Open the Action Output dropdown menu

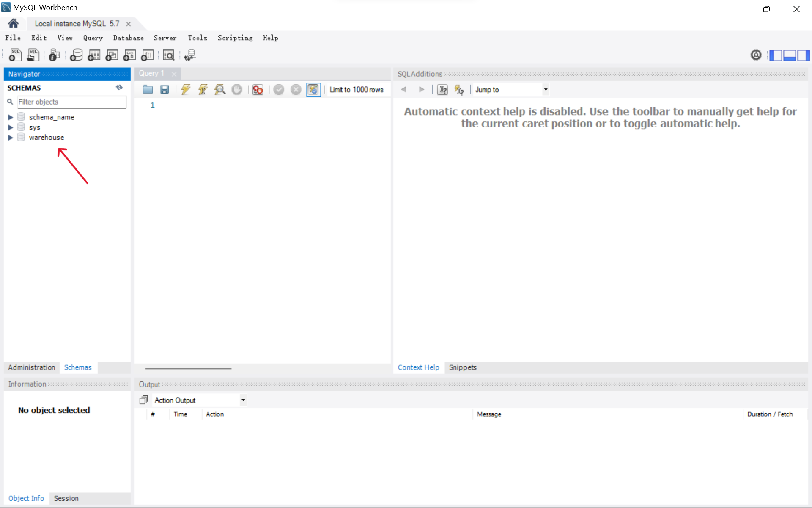[x=244, y=400]
